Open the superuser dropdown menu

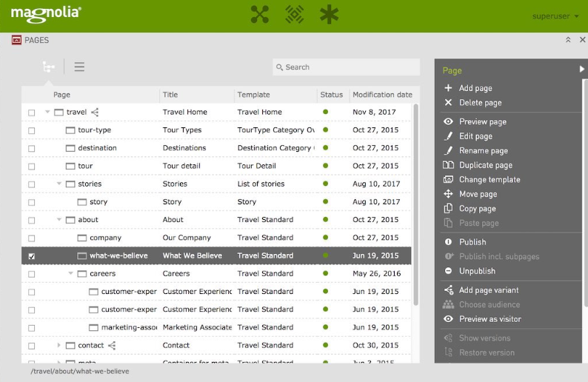555,16
